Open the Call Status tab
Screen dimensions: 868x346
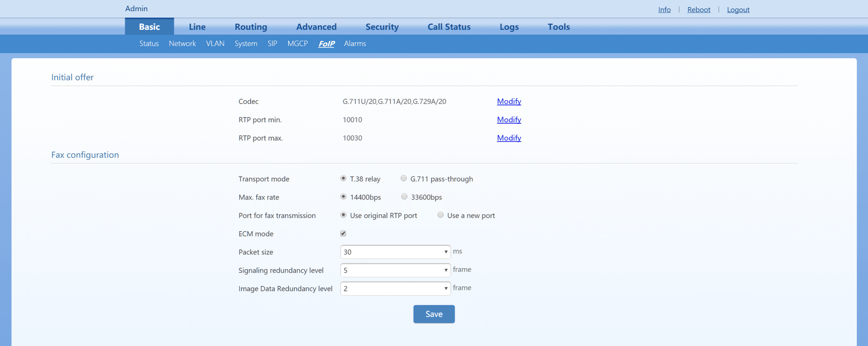tap(449, 26)
